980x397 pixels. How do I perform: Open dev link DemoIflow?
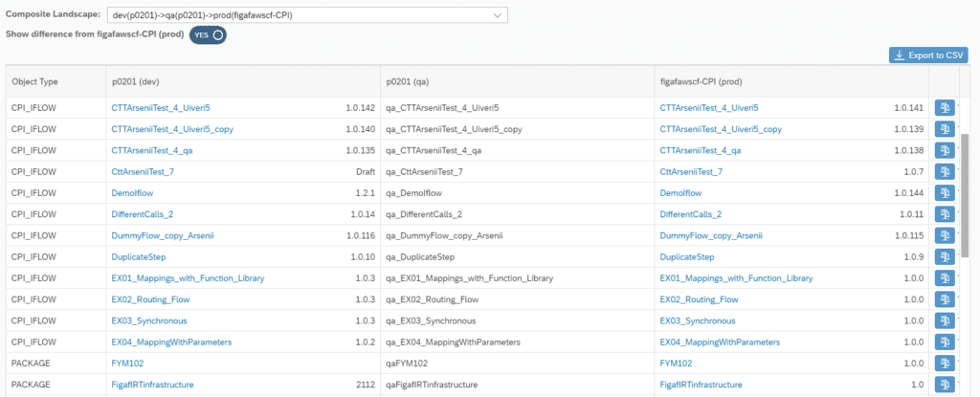pyautogui.click(x=132, y=193)
